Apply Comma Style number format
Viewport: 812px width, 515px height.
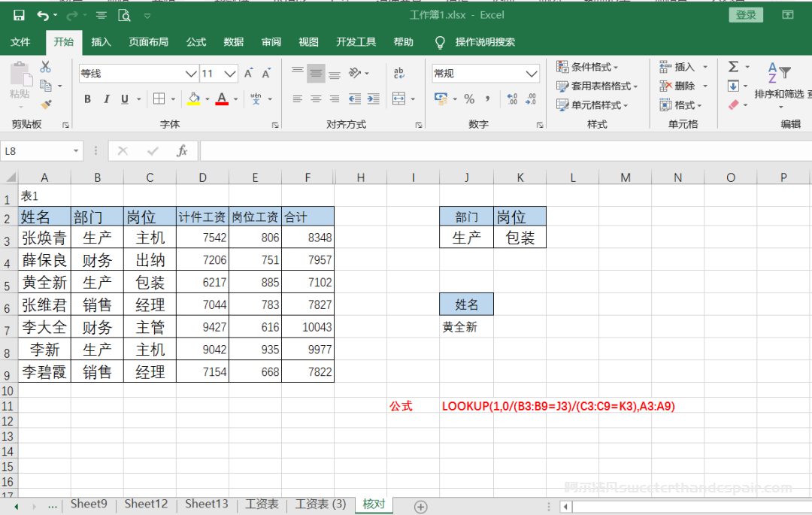(487, 98)
